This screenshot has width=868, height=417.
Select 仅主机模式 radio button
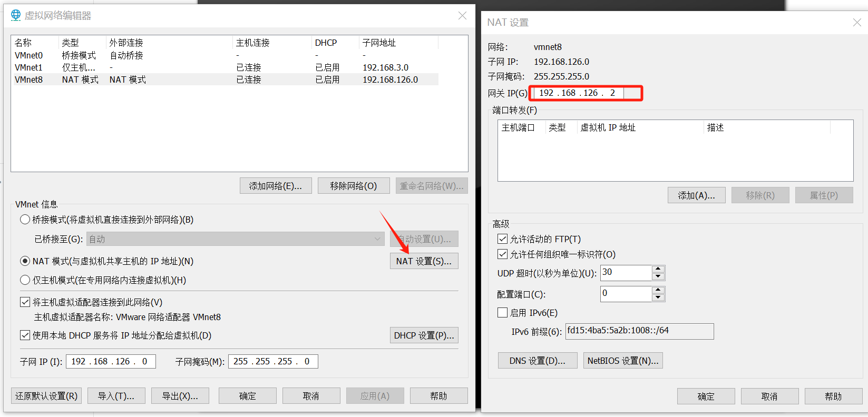coord(25,280)
